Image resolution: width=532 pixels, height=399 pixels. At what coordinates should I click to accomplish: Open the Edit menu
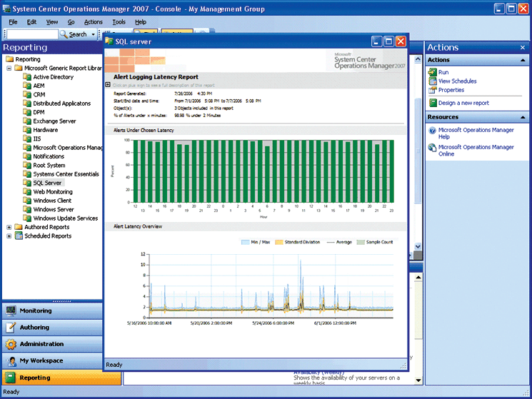point(31,22)
